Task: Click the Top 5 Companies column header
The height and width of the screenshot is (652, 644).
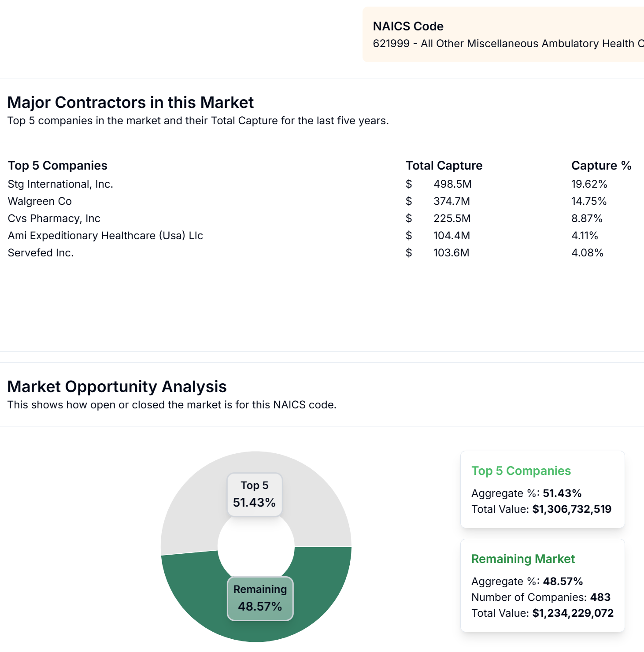Action: [x=57, y=165]
